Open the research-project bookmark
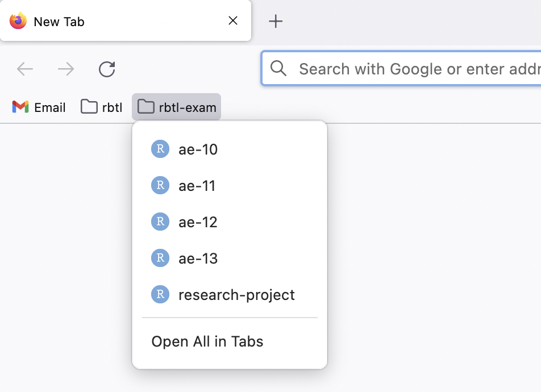Image resolution: width=541 pixels, height=392 pixels. pyautogui.click(x=236, y=294)
